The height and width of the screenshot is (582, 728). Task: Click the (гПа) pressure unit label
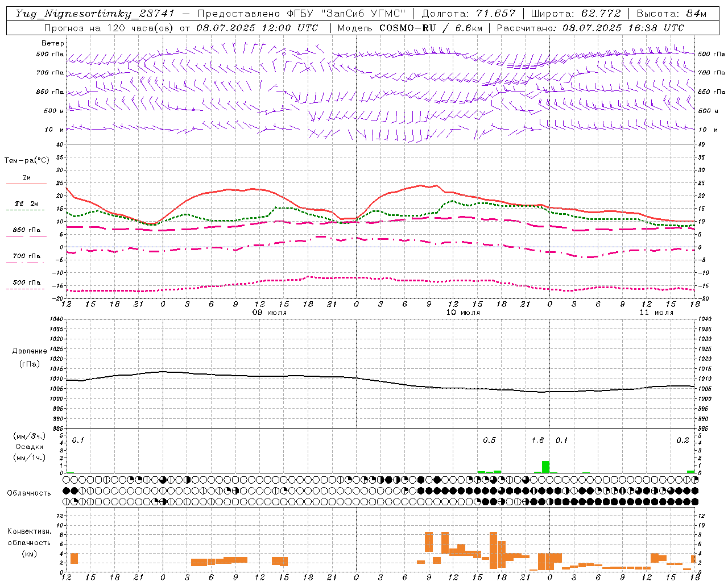pyautogui.click(x=28, y=364)
